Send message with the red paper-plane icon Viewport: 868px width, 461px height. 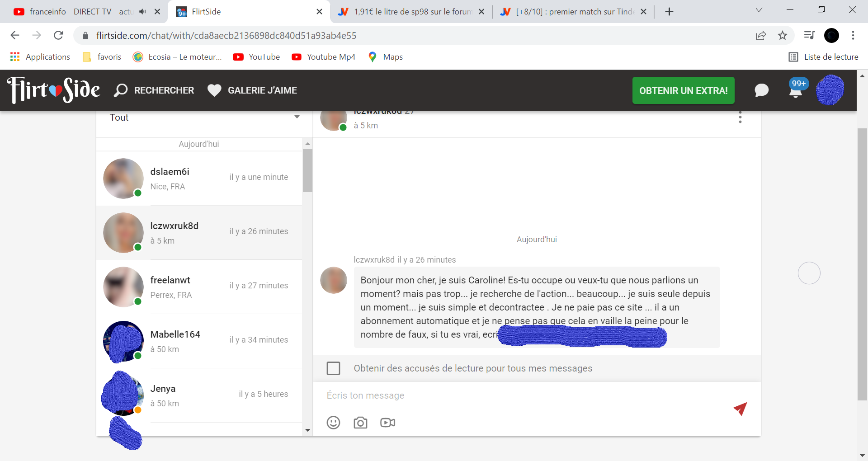(740, 409)
